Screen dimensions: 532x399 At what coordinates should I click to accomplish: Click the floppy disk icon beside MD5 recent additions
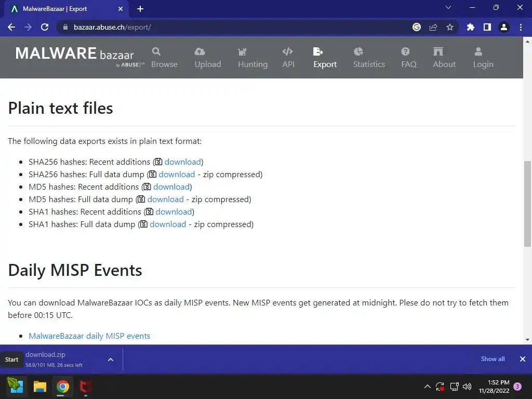click(147, 187)
